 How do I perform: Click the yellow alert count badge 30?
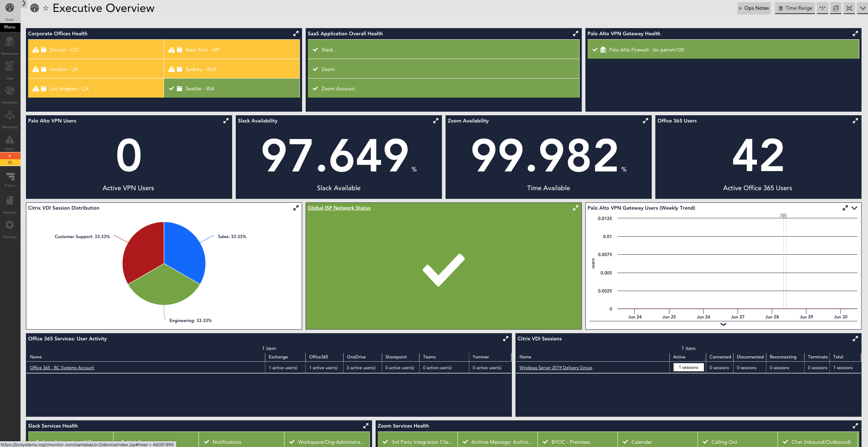click(10, 162)
